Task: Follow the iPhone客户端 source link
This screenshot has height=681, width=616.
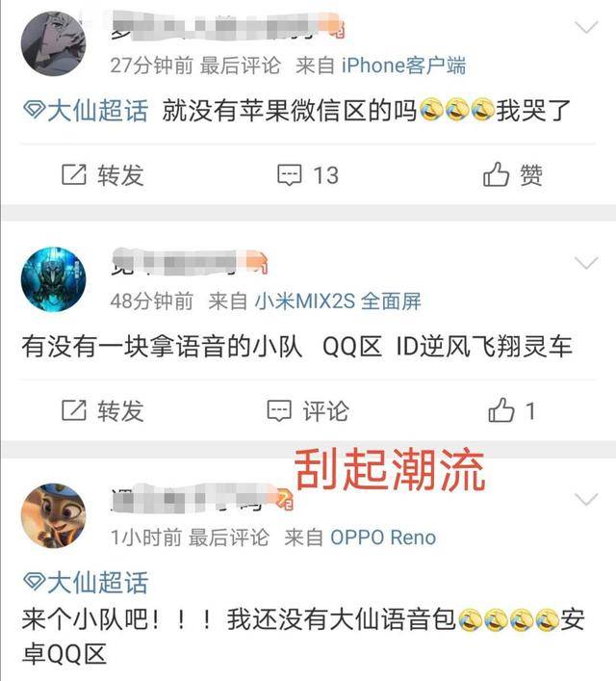Action: 403,65
